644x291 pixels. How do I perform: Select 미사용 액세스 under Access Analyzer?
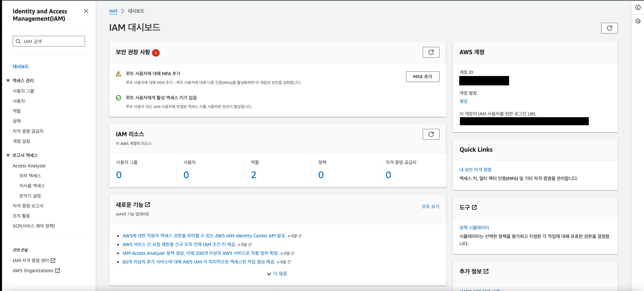click(32, 186)
